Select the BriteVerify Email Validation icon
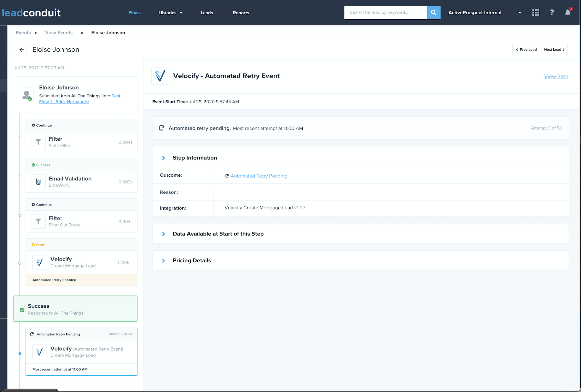This screenshot has width=581, height=392. click(38, 182)
